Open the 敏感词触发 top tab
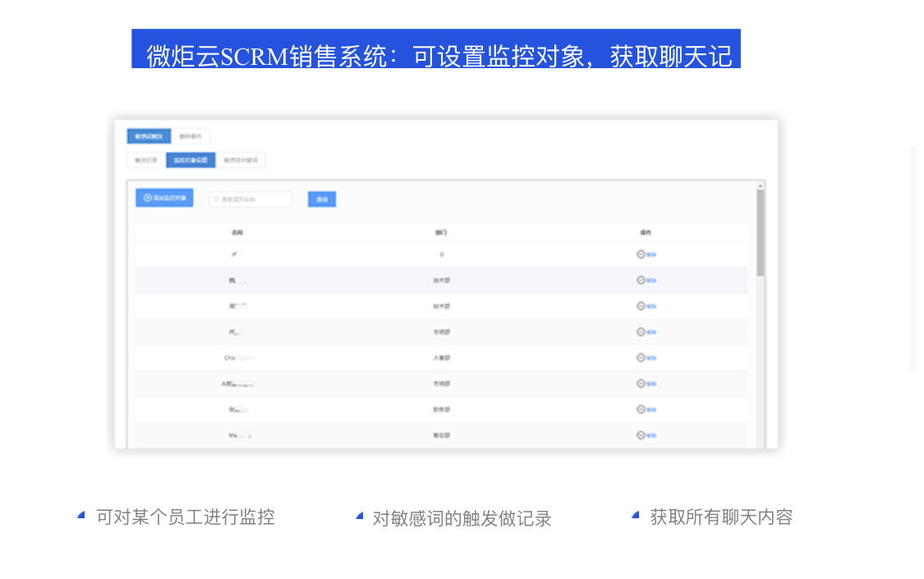 149,136
